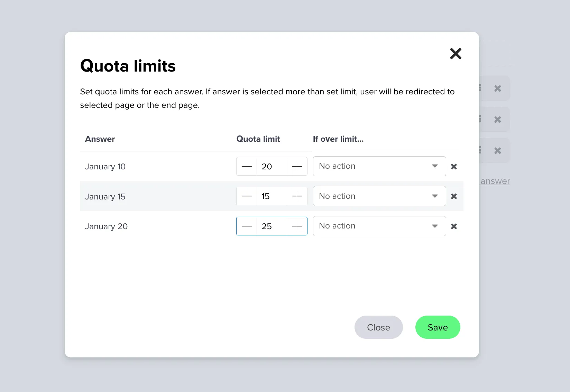
Task: Click the minus icon on January 20 row
Action: [246, 226]
